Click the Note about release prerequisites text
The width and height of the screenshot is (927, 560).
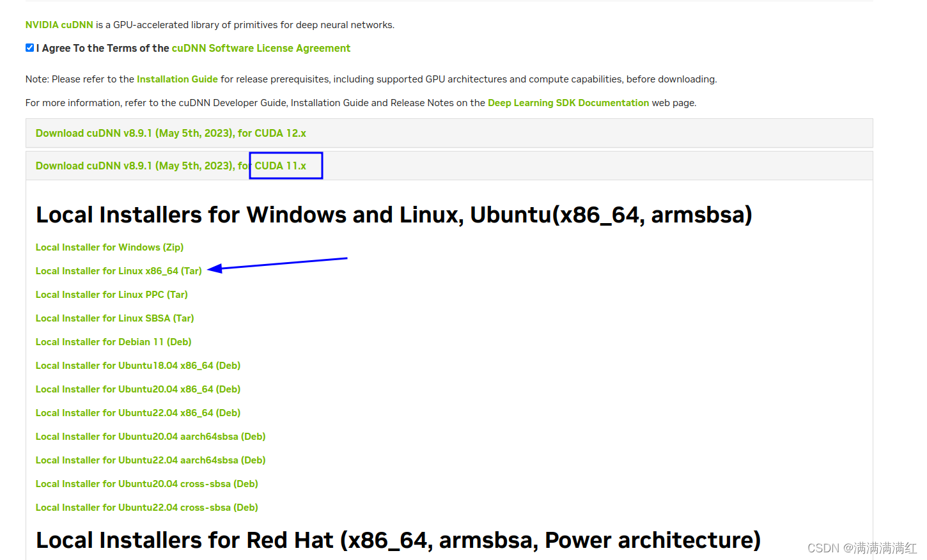click(371, 79)
